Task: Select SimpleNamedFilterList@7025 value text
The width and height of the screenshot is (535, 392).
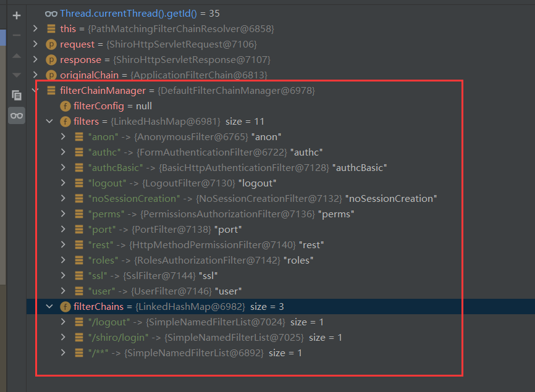Action: coord(234,338)
